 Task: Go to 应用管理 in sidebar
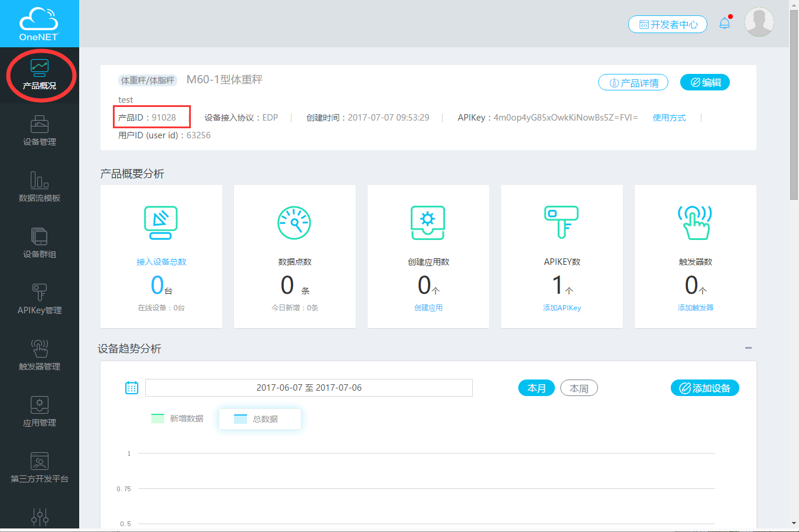click(40, 411)
